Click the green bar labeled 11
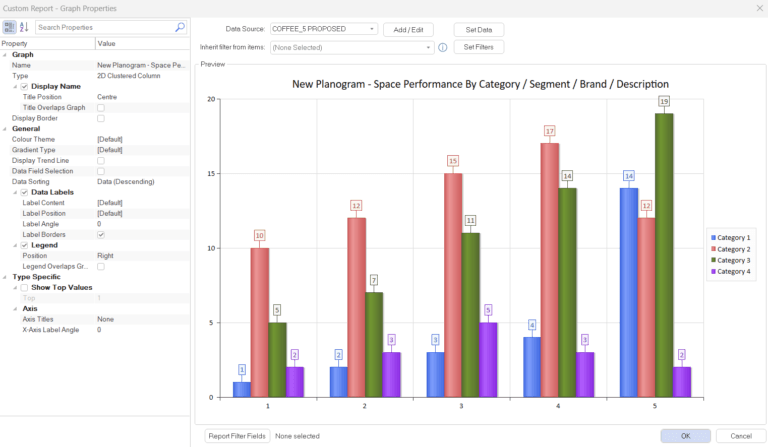Viewport: 768px width, 447px height. tap(471, 315)
